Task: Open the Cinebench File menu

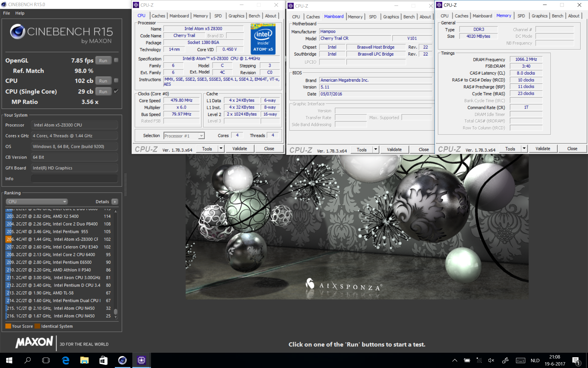Action: pyautogui.click(x=6, y=13)
